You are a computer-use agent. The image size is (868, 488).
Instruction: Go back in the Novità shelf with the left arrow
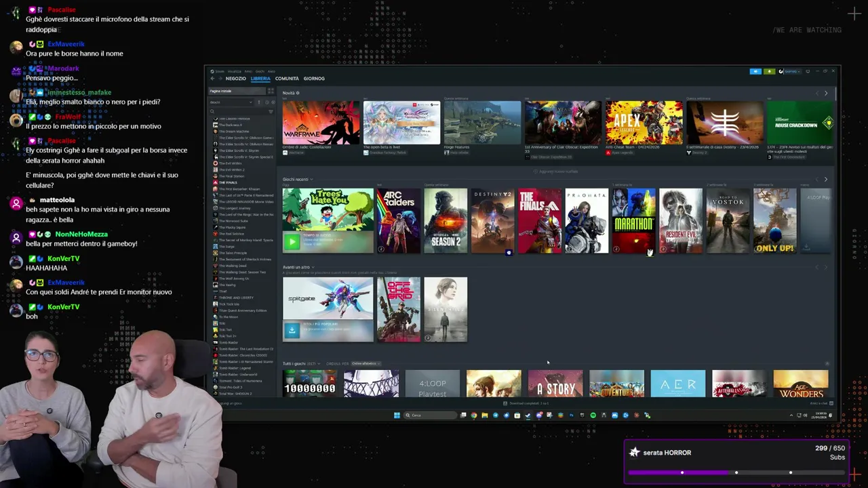817,93
